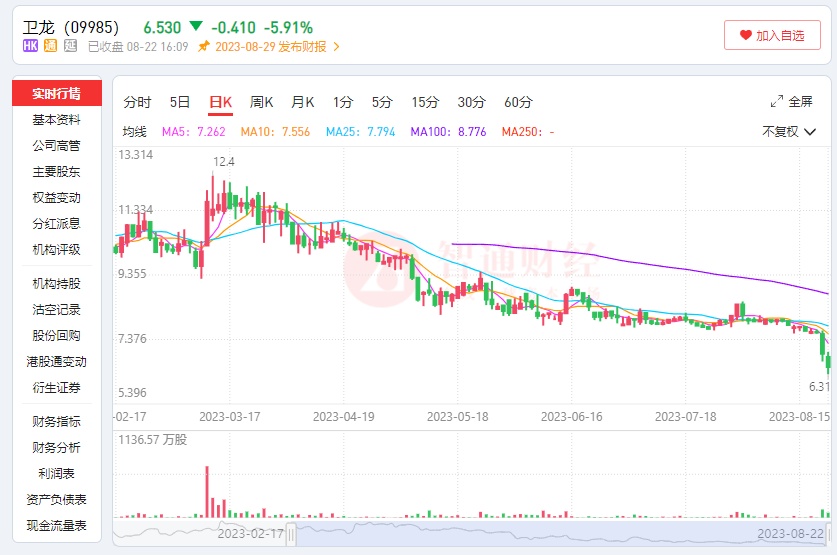
Task: Click the purple HK market badge
Action: point(30,46)
